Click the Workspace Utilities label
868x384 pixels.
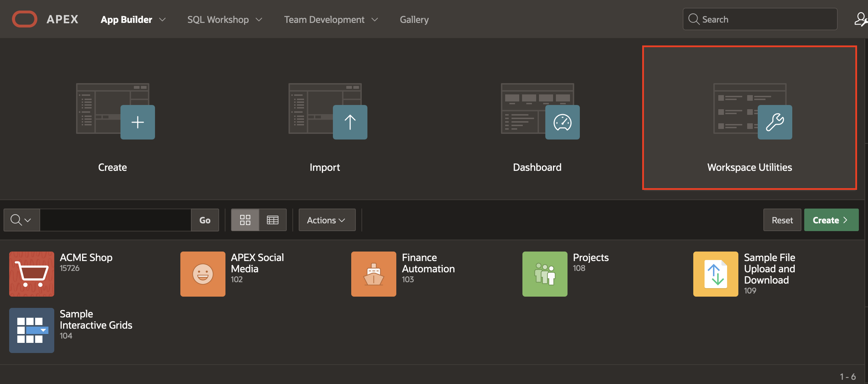pos(750,167)
